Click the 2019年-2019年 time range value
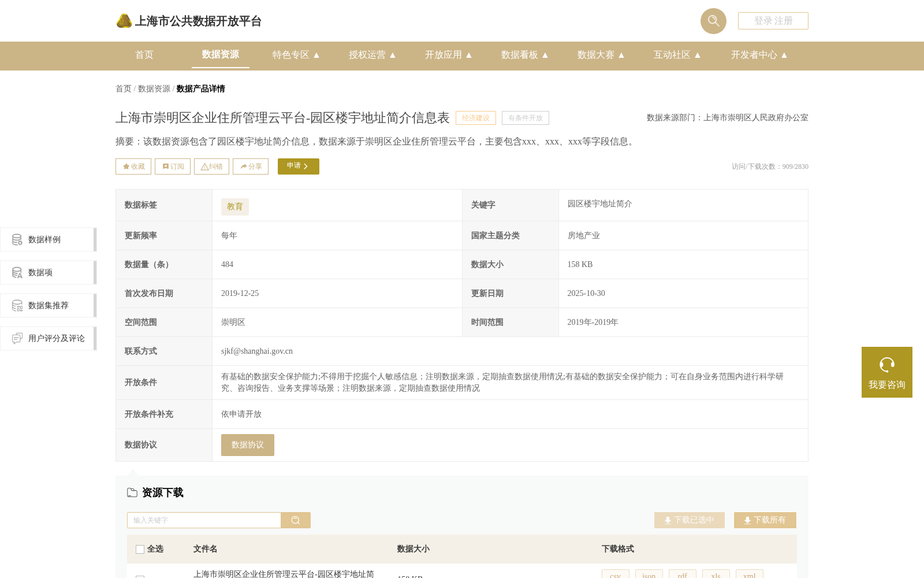924x578 pixels. coord(593,323)
